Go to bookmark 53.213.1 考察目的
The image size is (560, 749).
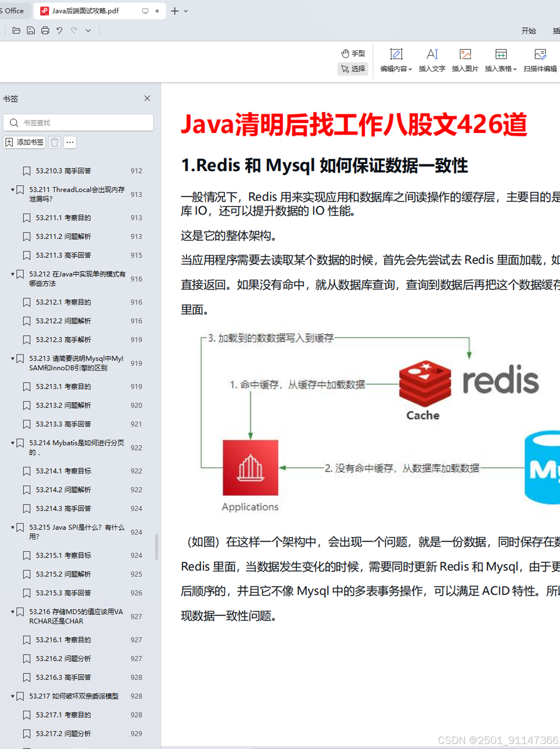[x=64, y=387]
